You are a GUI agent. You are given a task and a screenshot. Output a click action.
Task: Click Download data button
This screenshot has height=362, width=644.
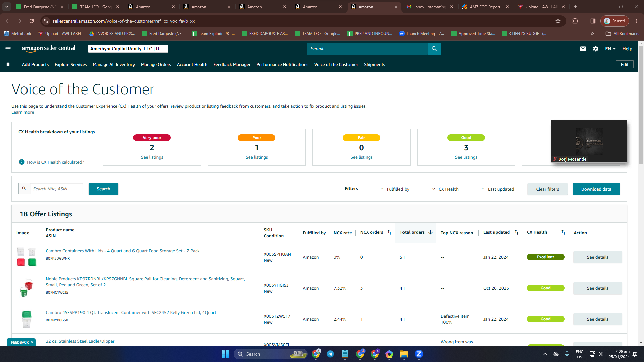(596, 189)
